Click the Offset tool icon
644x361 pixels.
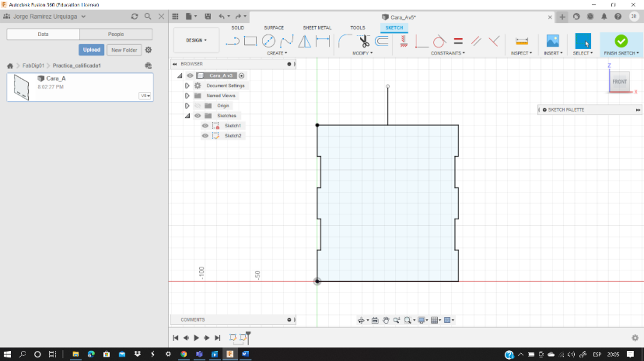tap(382, 41)
